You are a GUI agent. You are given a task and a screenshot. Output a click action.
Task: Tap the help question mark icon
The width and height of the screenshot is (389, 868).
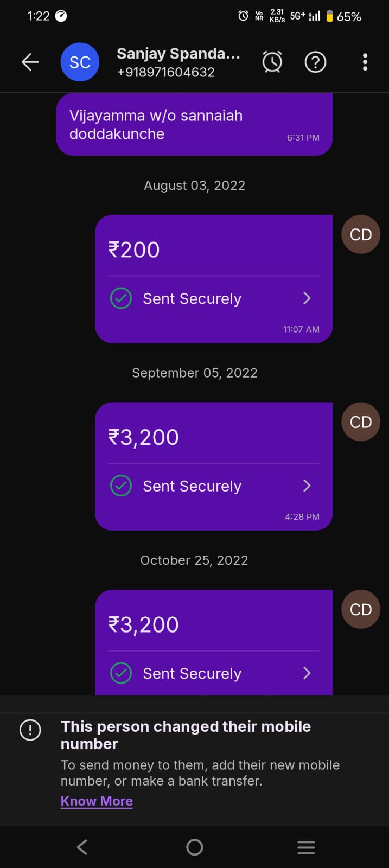pos(315,62)
